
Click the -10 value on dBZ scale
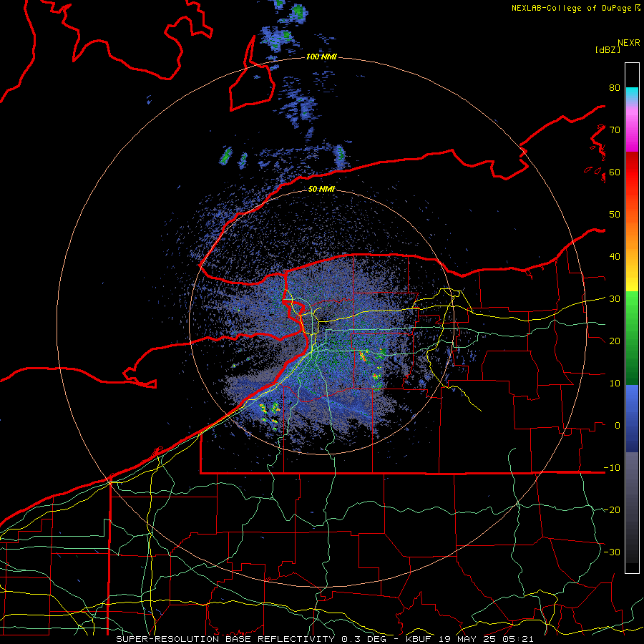[612, 468]
